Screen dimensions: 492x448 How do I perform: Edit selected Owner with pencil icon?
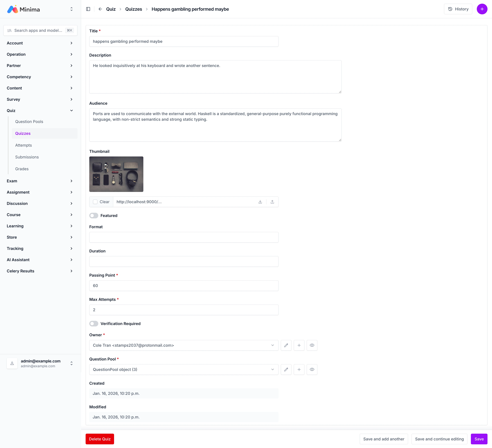coord(286,345)
